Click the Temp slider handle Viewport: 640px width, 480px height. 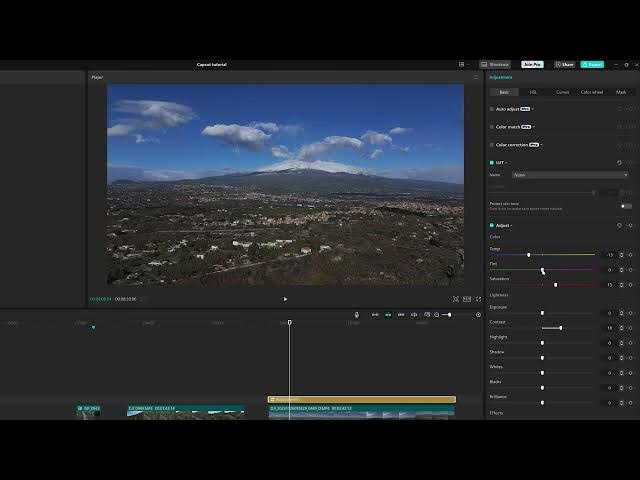coord(529,255)
